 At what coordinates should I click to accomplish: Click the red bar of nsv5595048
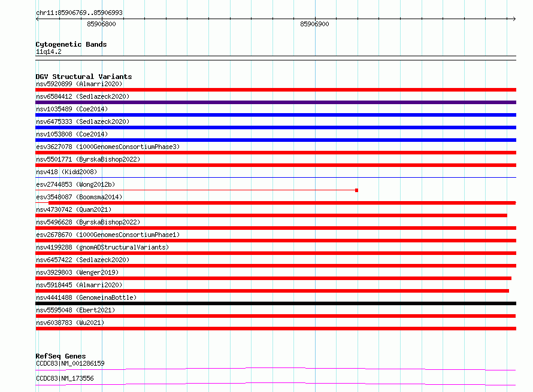click(x=275, y=316)
